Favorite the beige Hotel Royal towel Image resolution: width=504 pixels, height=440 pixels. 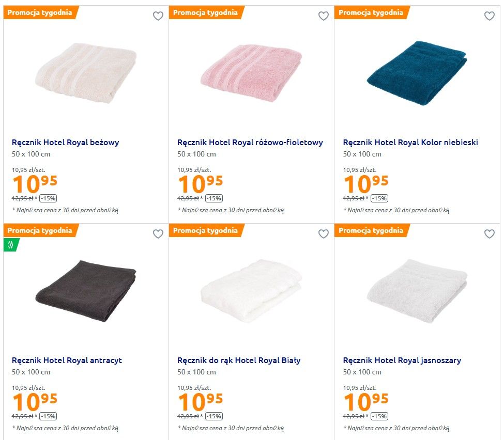click(x=158, y=16)
